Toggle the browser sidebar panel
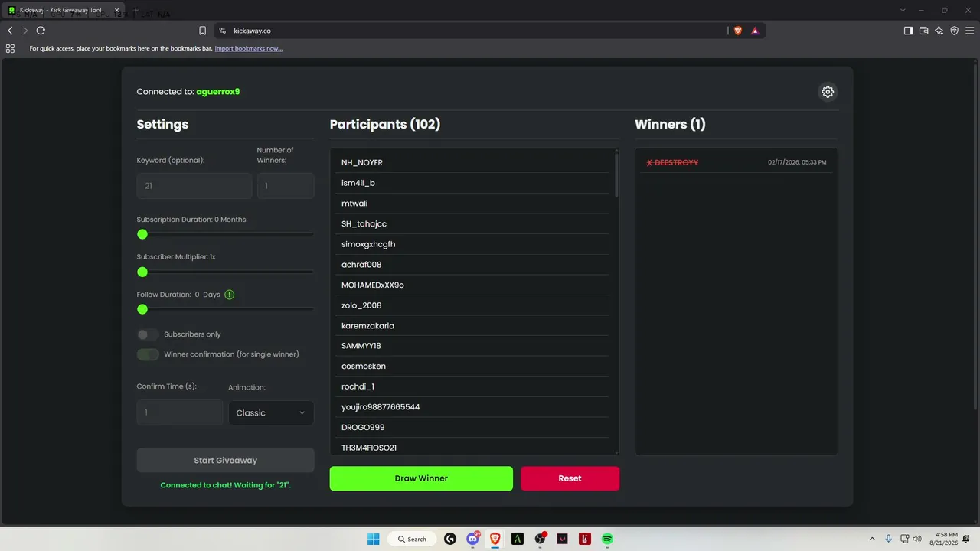The image size is (980, 551). tap(908, 31)
